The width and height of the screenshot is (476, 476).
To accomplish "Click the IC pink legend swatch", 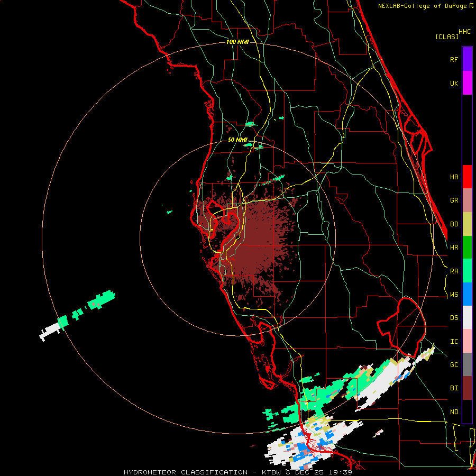I will [467, 341].
